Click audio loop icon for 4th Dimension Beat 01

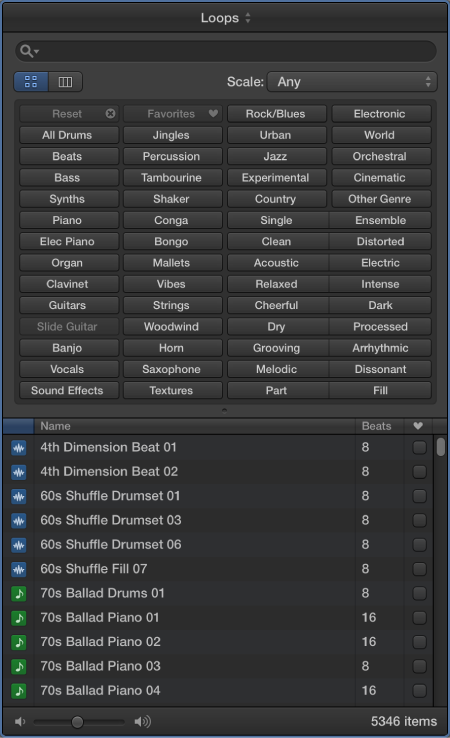(19, 448)
